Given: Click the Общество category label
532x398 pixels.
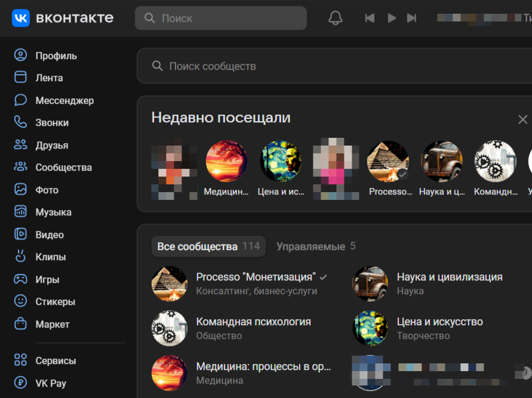Looking at the screenshot, I should 219,335.
